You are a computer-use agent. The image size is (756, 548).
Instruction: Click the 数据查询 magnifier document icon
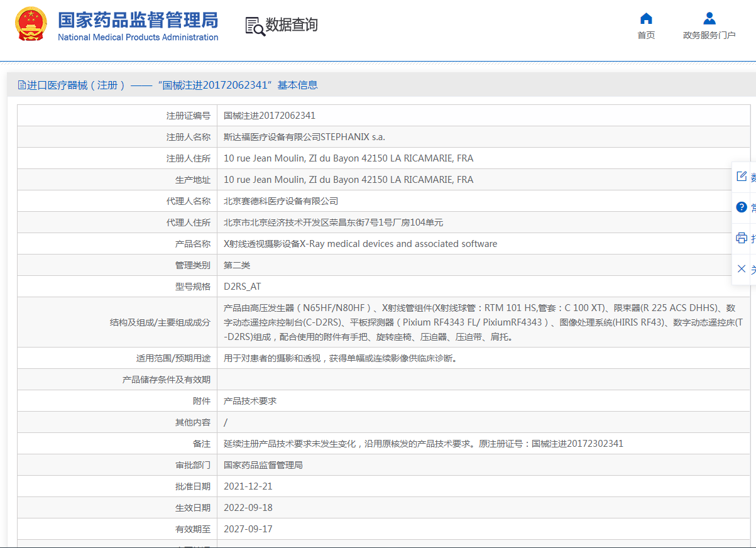(x=255, y=26)
